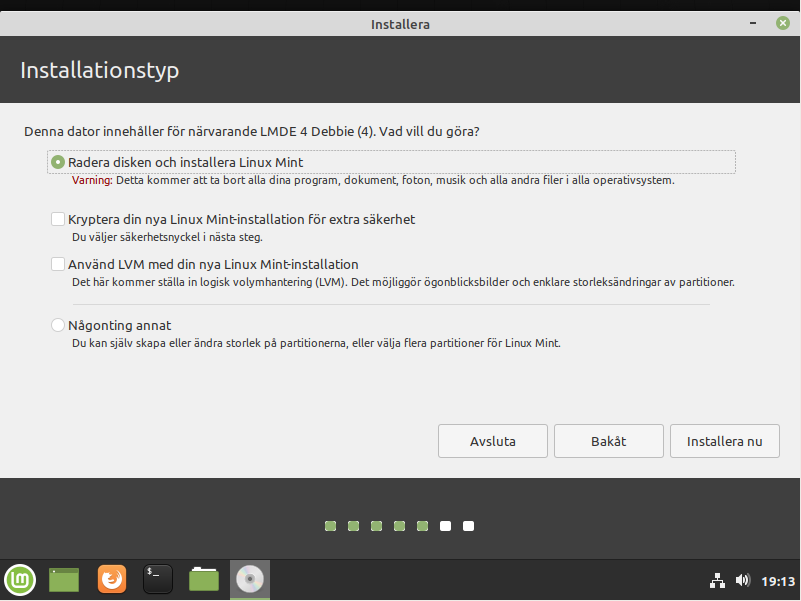The height and width of the screenshot is (601, 801).
Task: Click the last white progress dot
Action: click(468, 526)
